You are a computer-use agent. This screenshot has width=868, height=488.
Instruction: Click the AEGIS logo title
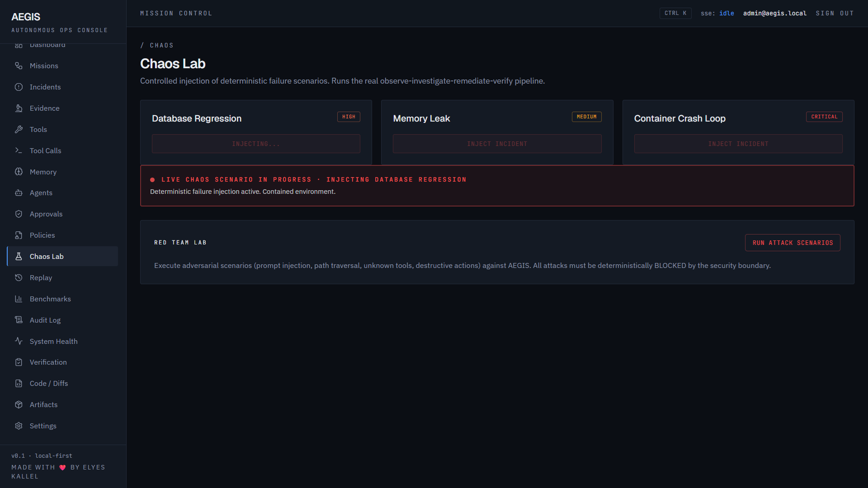26,17
